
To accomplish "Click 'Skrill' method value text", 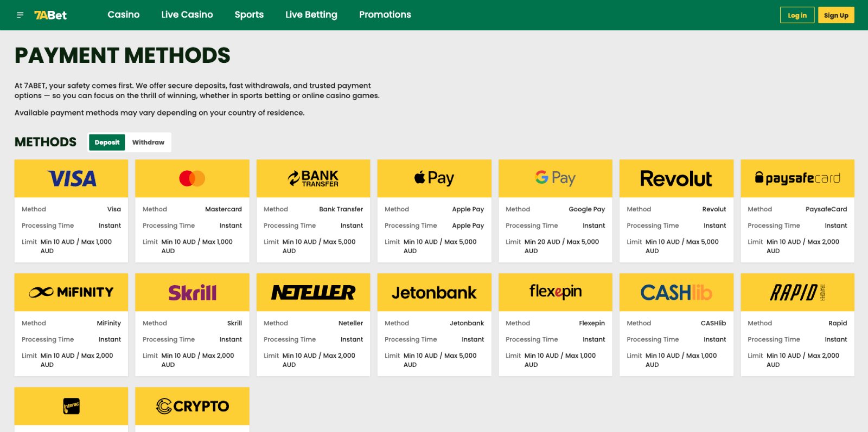I will point(234,323).
